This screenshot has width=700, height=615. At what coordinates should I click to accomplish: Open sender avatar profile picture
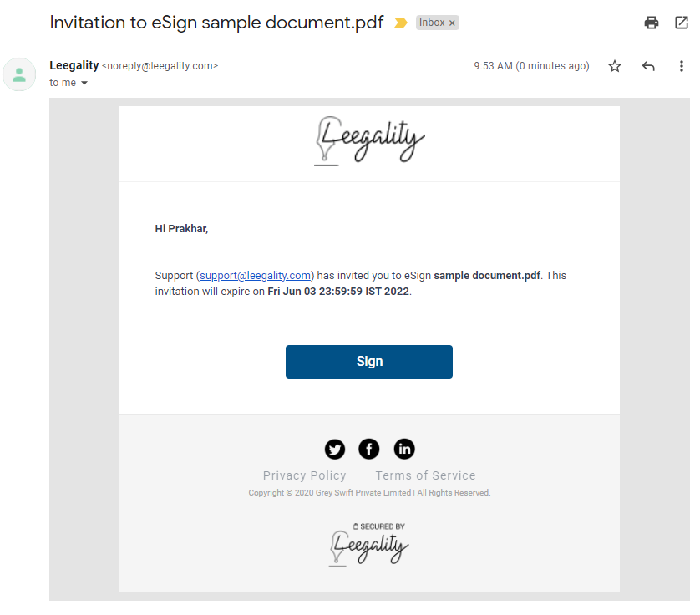[x=19, y=74]
